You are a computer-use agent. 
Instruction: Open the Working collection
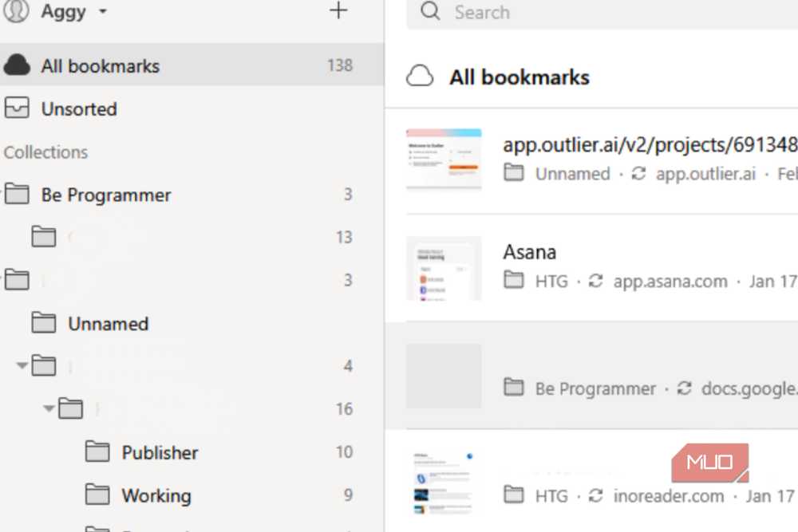(x=192, y=495)
